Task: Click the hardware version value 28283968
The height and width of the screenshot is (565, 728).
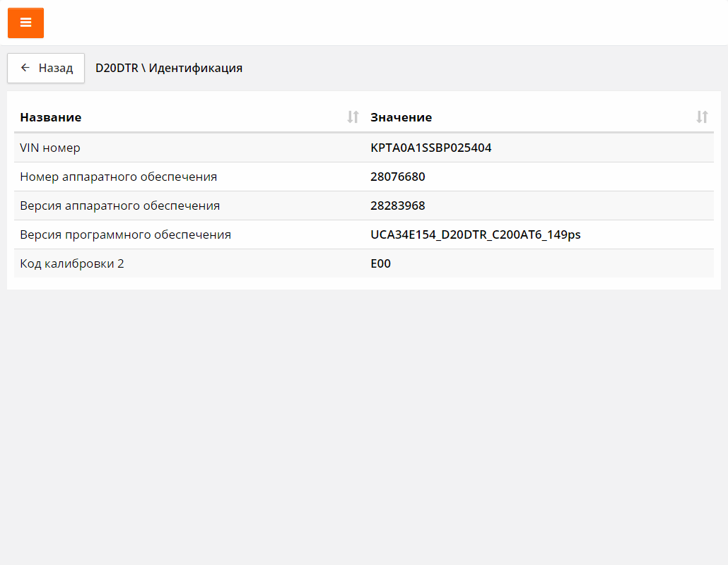Action: 397,206
